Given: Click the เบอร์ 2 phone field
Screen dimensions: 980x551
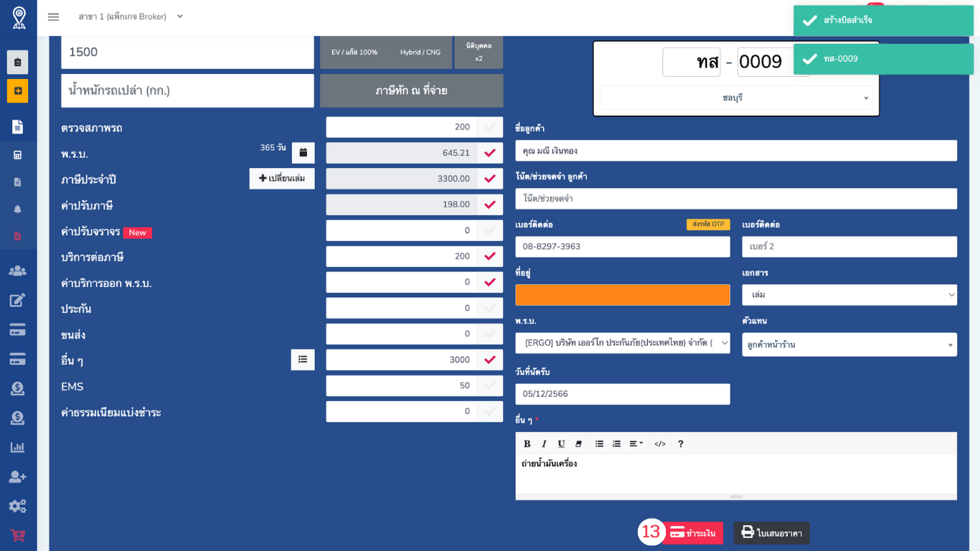Looking at the screenshot, I should tap(849, 247).
